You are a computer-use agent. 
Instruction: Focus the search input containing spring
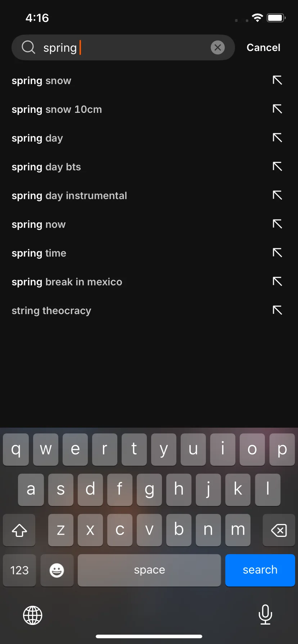pos(123,47)
